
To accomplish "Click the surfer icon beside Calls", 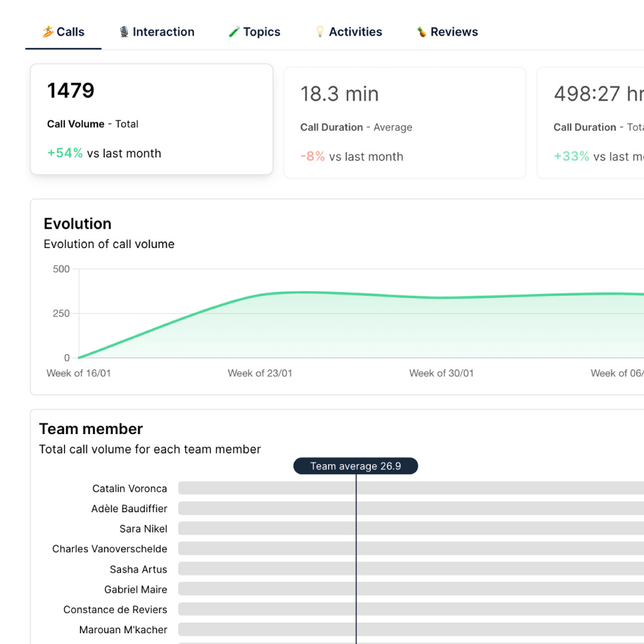I will [x=48, y=32].
